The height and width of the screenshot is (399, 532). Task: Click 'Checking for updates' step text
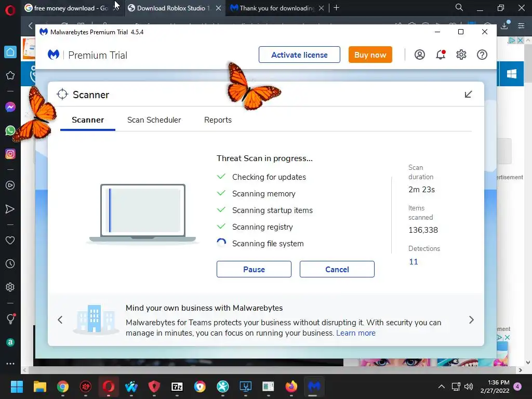(269, 177)
